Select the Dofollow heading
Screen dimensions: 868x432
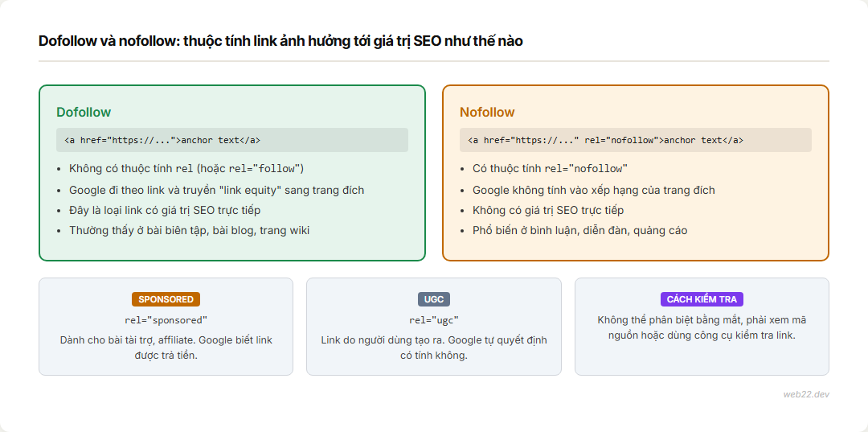84,112
